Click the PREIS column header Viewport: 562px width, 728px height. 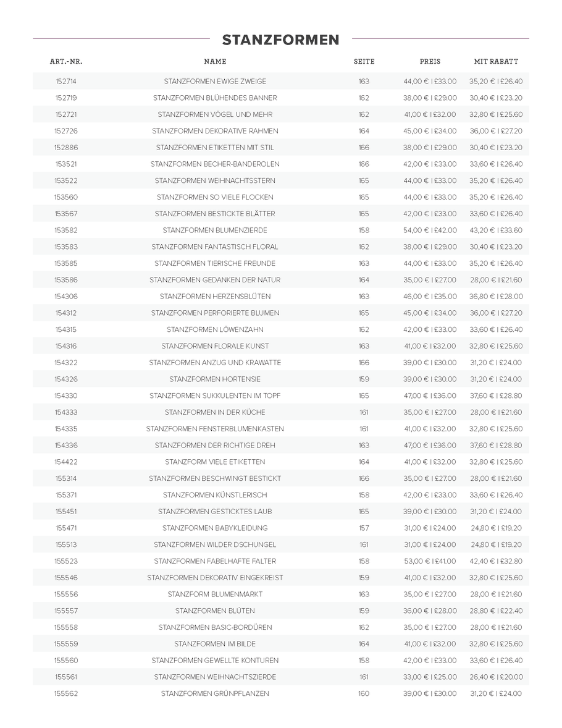[430, 61]
